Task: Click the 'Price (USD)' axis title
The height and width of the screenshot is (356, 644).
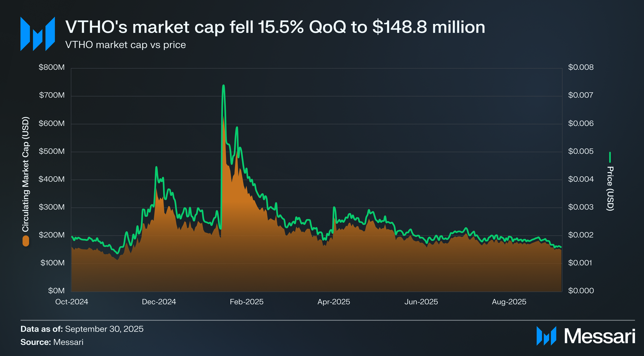Action: click(x=610, y=188)
